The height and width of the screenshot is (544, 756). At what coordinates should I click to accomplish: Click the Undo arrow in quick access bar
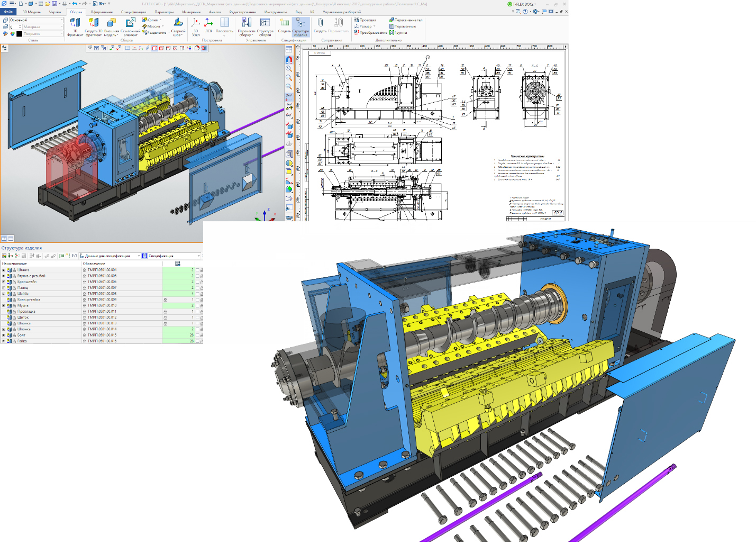click(75, 4)
